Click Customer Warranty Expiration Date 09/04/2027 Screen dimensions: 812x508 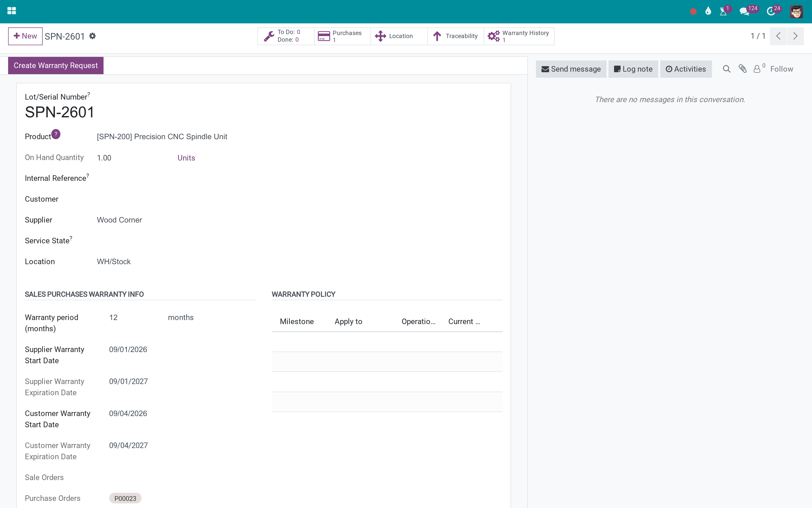(x=128, y=445)
